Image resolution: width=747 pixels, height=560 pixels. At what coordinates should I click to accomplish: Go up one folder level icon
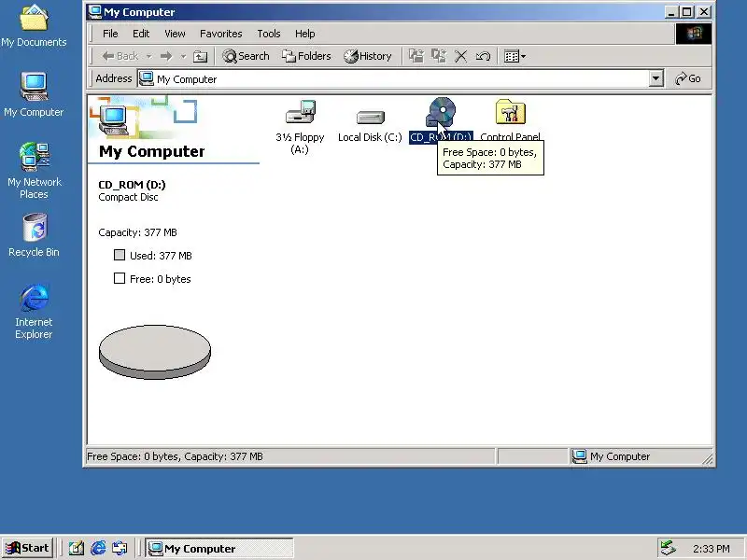coord(200,57)
